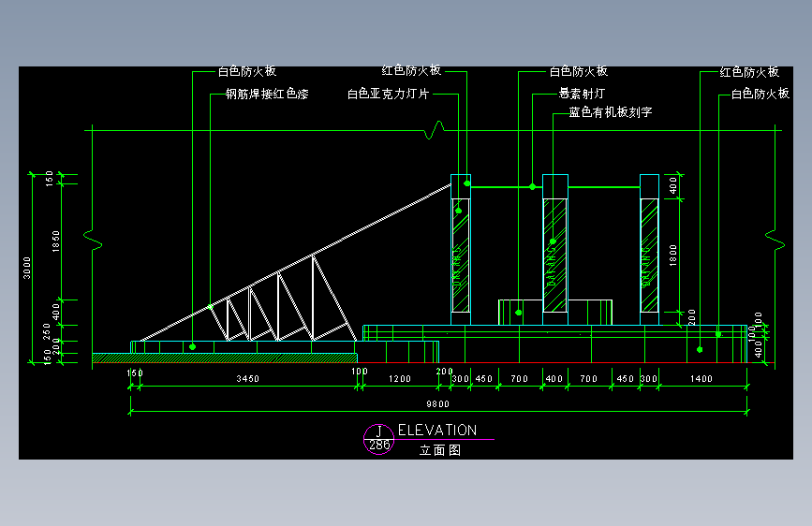Viewport: 812px width, 526px height.
Task: Click the 250 vertical dimension value
Action: [x=47, y=331]
